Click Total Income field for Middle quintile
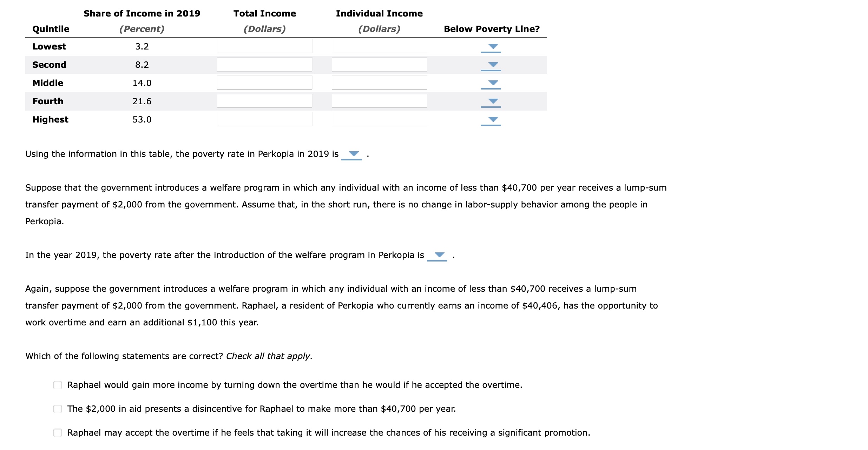This screenshot has height=450, width=868. click(x=265, y=82)
